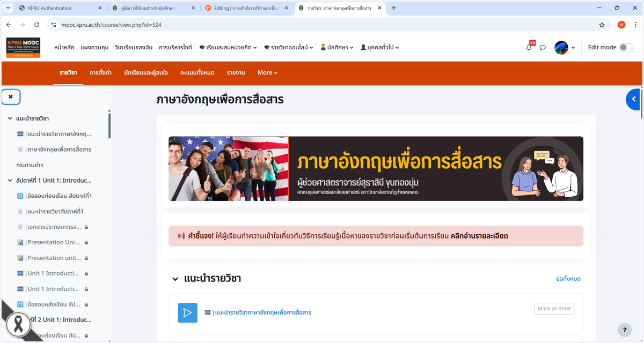Expand รายวิชาออนไลน์ dropdown menu
Screen dimensions: 644x343
(x=289, y=48)
